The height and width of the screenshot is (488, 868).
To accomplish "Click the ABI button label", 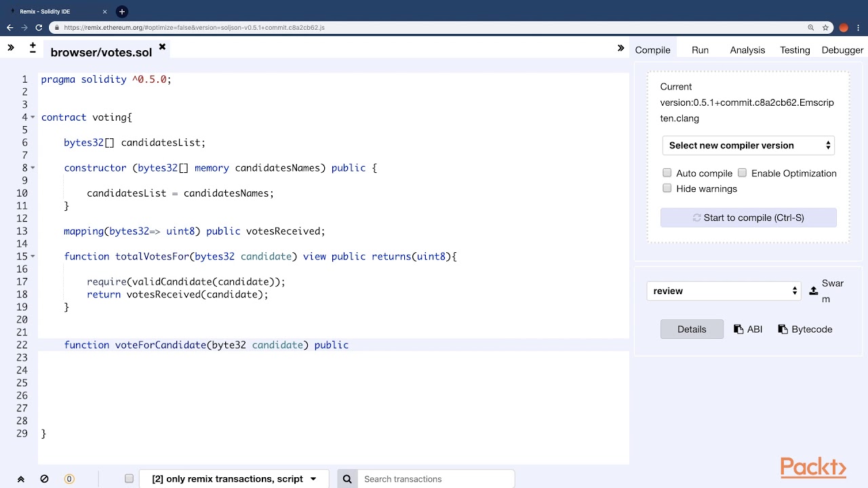I will [x=755, y=329].
